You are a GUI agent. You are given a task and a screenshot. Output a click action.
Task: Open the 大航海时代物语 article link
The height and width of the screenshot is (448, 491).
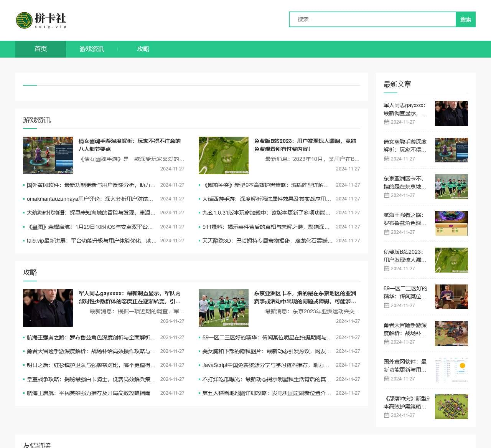pyautogui.click(x=91, y=213)
